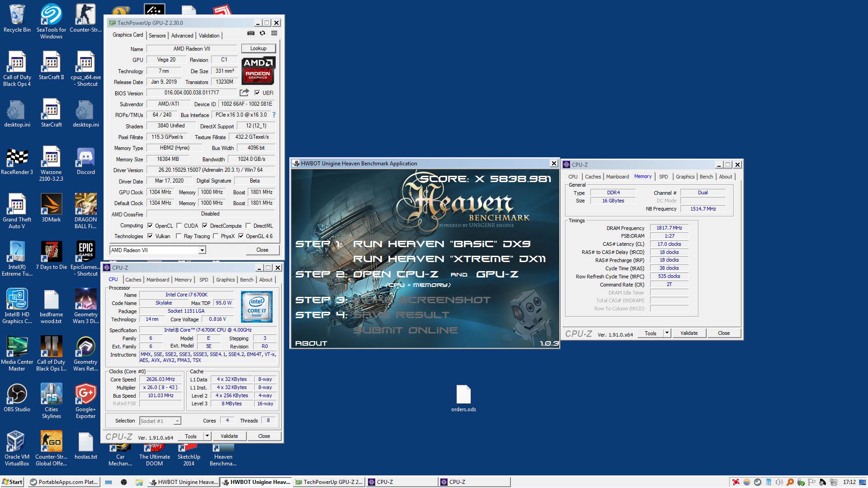Click the Lookup button in GPU-Z
This screenshot has height=488, width=868.
point(258,48)
